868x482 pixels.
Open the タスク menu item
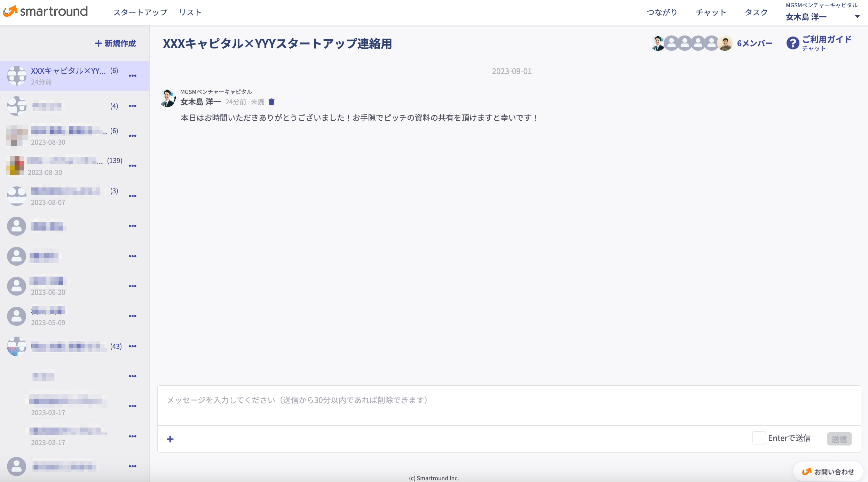pyautogui.click(x=756, y=13)
